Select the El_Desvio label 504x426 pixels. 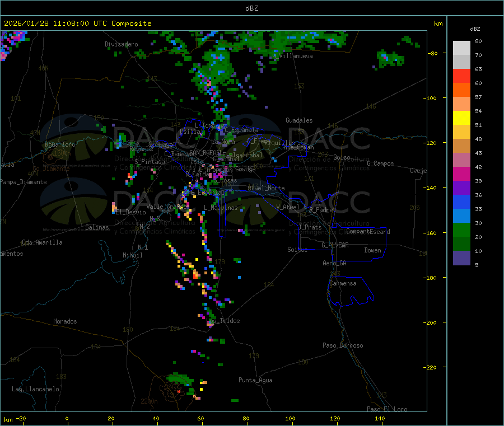click(x=130, y=212)
